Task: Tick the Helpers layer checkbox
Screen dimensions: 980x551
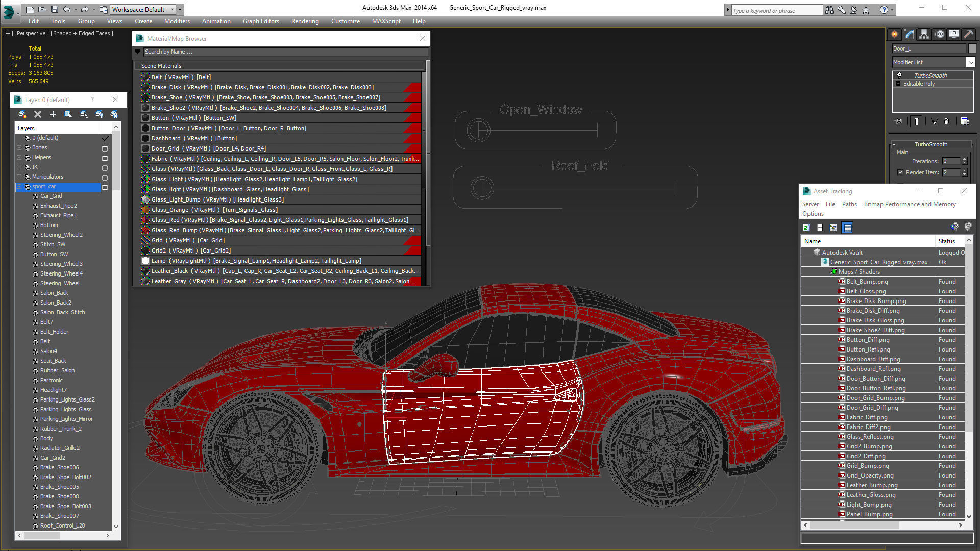Action: point(105,158)
